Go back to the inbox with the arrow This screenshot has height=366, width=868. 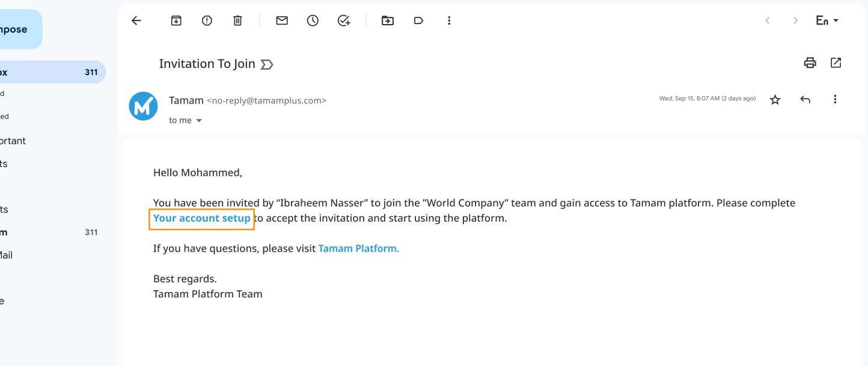tap(136, 20)
